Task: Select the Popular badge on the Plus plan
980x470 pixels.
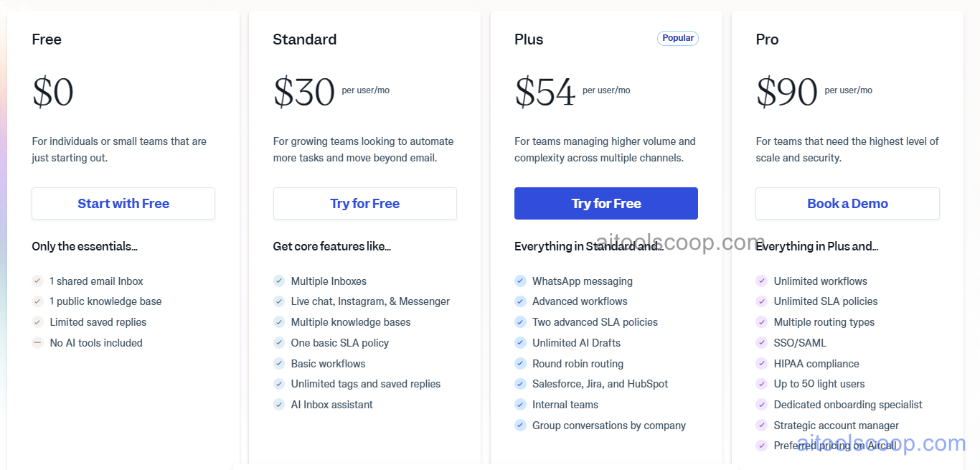Action: coord(677,37)
